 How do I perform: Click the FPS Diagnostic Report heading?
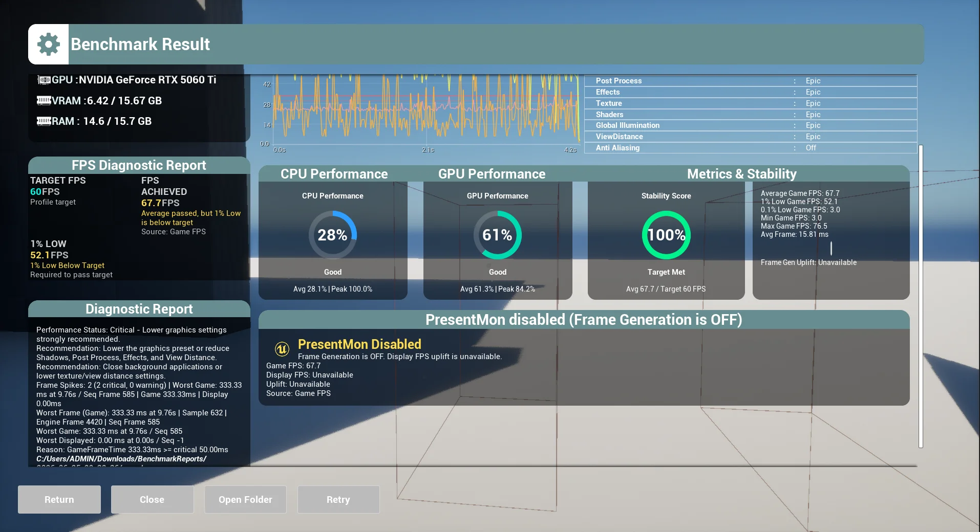(x=139, y=165)
